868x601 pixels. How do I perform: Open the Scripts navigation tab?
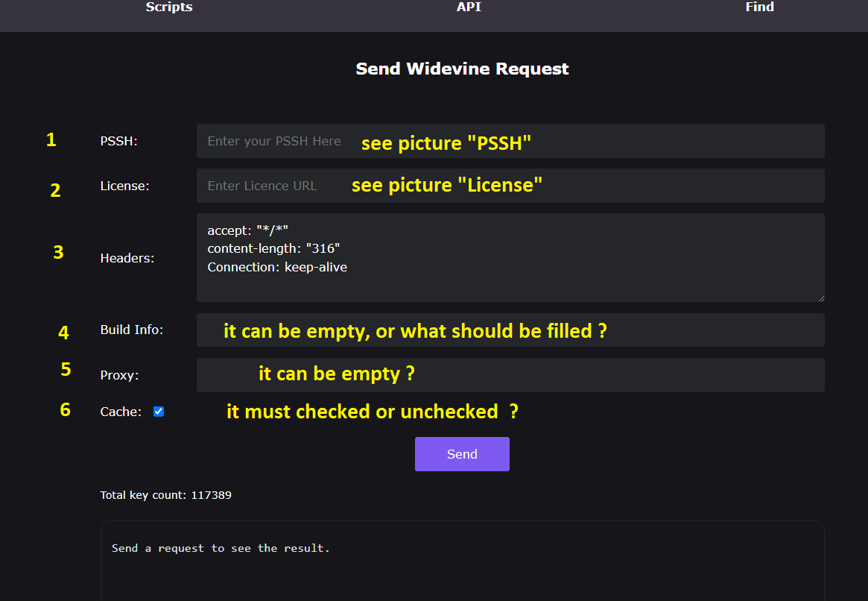[x=169, y=7]
